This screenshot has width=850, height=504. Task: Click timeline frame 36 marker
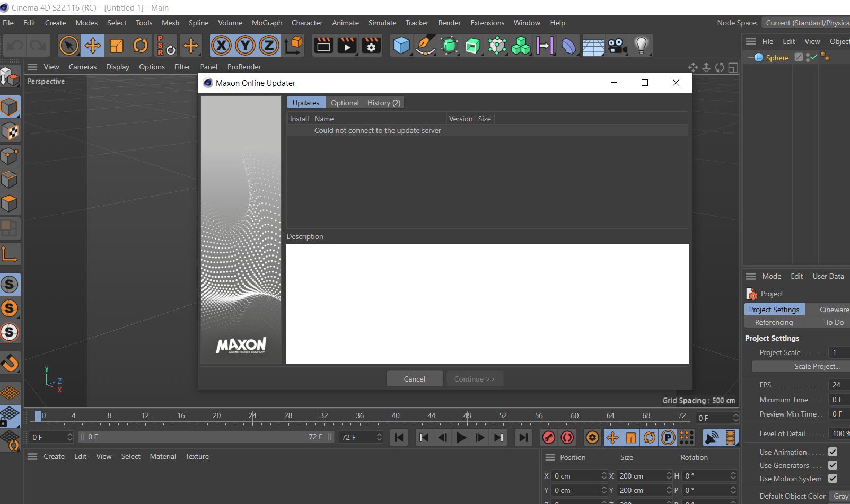360,416
